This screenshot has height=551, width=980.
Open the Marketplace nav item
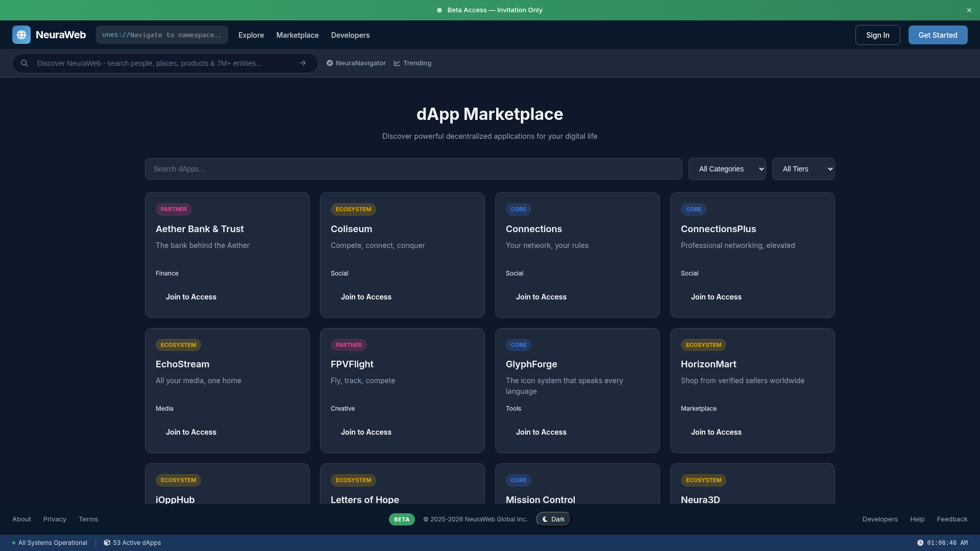[298, 35]
